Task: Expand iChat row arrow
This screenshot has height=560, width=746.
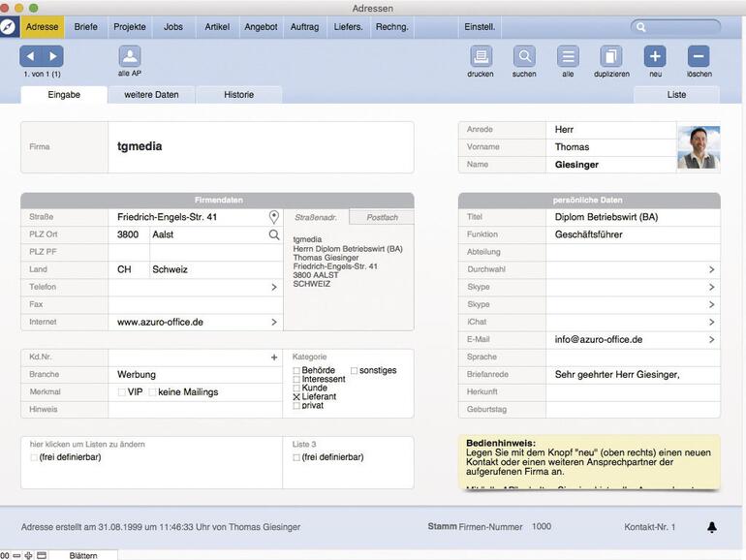Action: pos(711,322)
